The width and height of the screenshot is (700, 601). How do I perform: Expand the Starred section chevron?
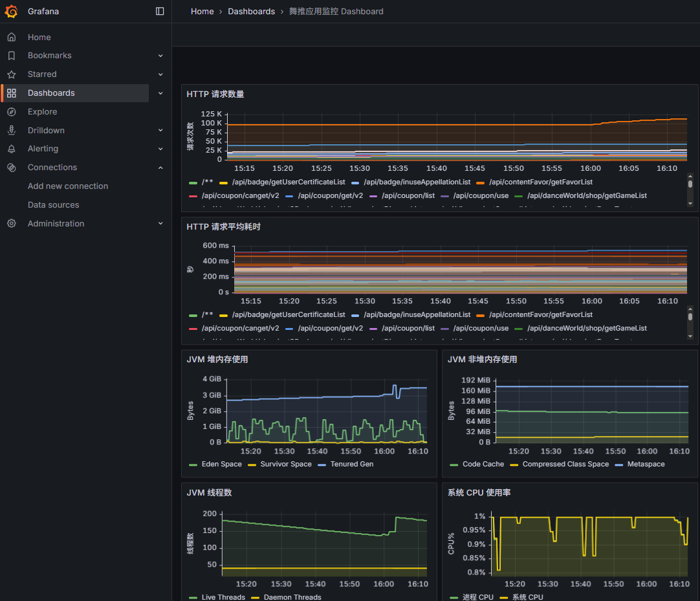click(160, 74)
